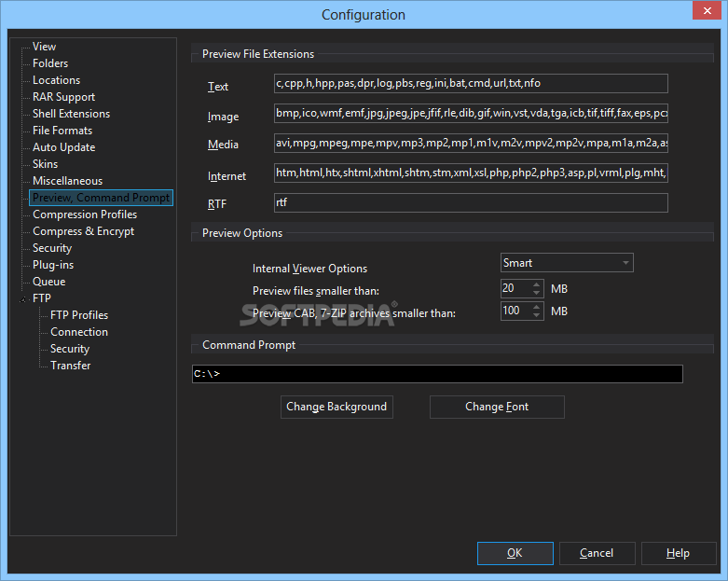This screenshot has height=581, width=728.
Task: Collapse the FTP tree branch
Action: point(22,299)
